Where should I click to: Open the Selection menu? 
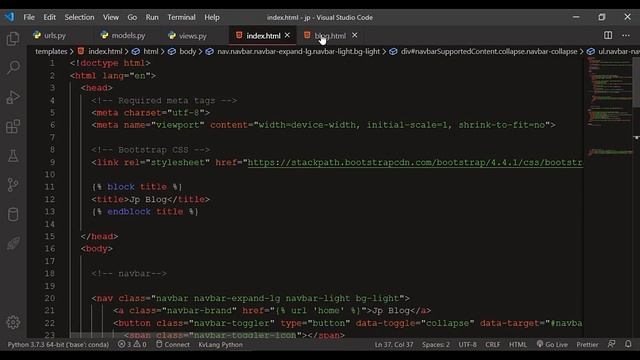point(79,17)
